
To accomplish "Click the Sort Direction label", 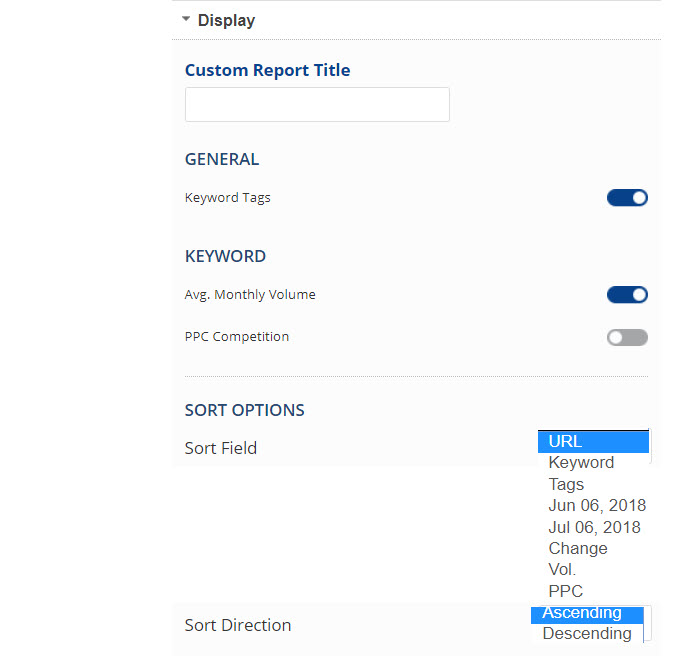I will [238, 625].
